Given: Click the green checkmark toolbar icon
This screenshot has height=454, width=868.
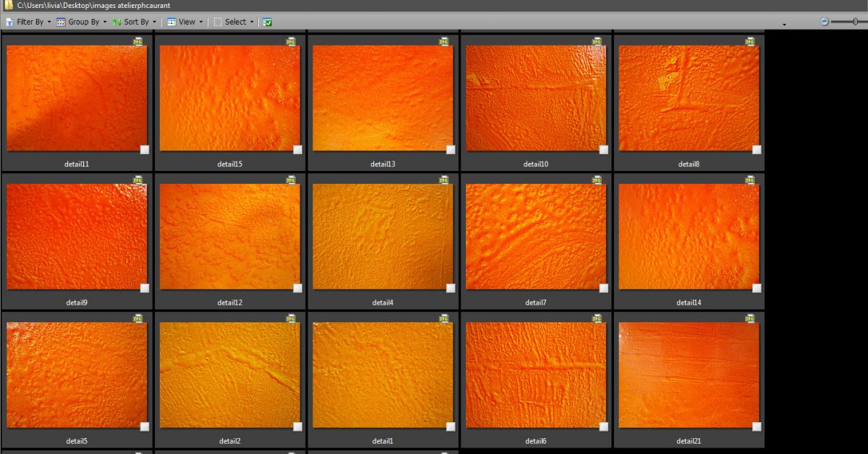Looking at the screenshot, I should pos(268,22).
